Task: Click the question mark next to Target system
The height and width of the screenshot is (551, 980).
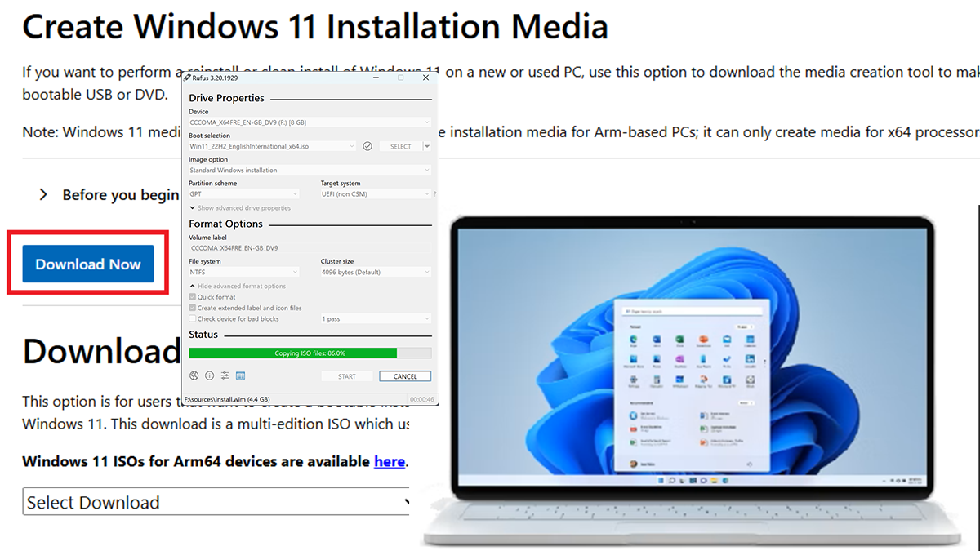Action: 434,194
